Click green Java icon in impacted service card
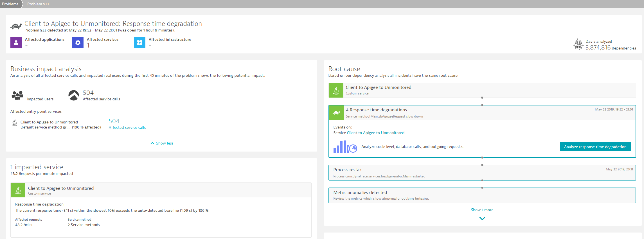 click(18, 190)
